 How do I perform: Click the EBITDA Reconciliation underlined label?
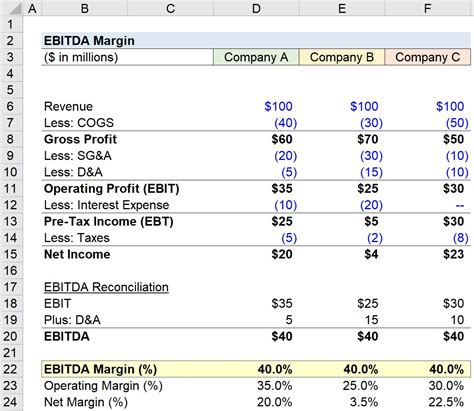pyautogui.click(x=106, y=287)
